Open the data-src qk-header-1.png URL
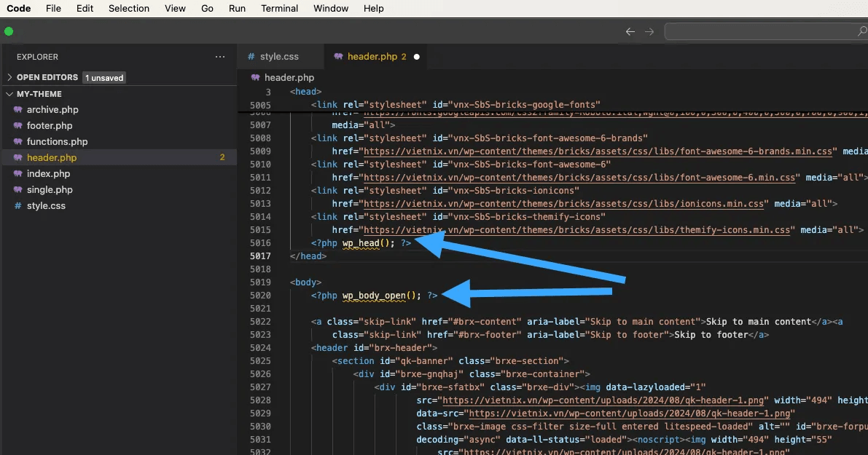The width and height of the screenshot is (868, 455). [630, 414]
